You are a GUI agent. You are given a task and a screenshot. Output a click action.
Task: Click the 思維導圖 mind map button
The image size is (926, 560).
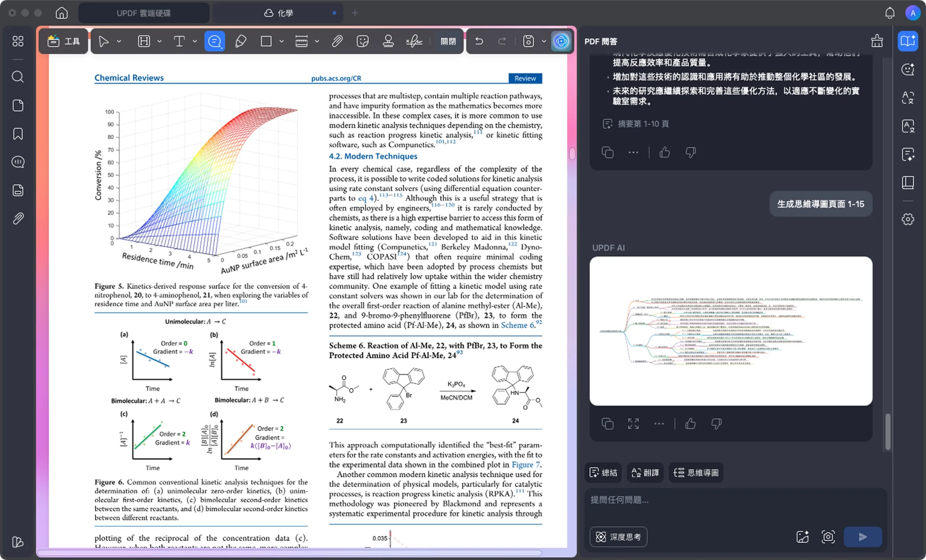pyautogui.click(x=696, y=472)
